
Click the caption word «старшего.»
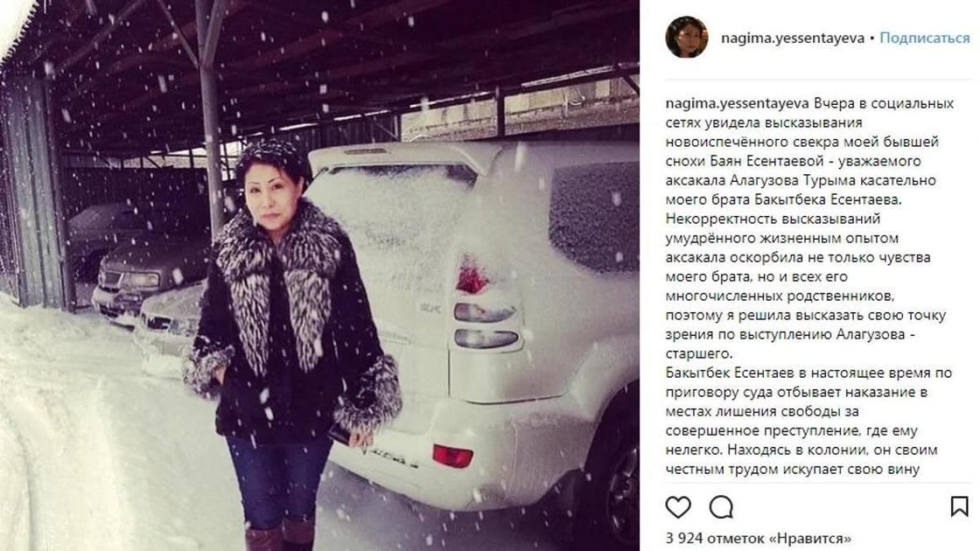[x=699, y=354]
